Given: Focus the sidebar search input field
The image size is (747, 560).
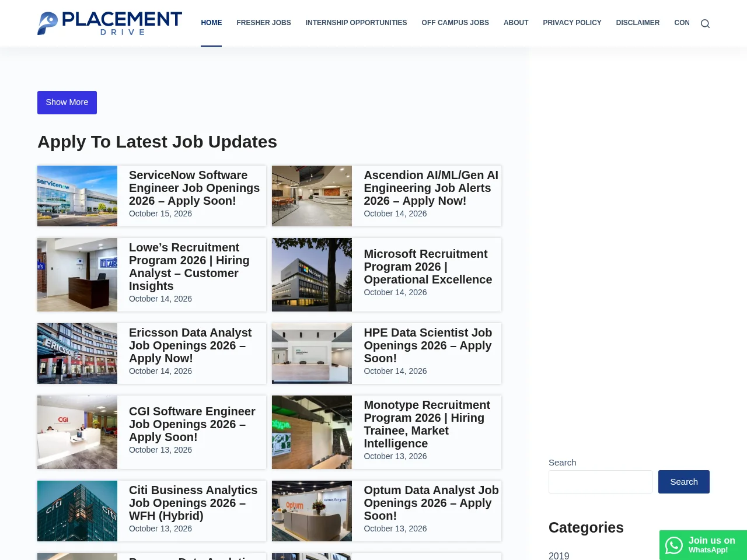Looking at the screenshot, I should [601, 482].
